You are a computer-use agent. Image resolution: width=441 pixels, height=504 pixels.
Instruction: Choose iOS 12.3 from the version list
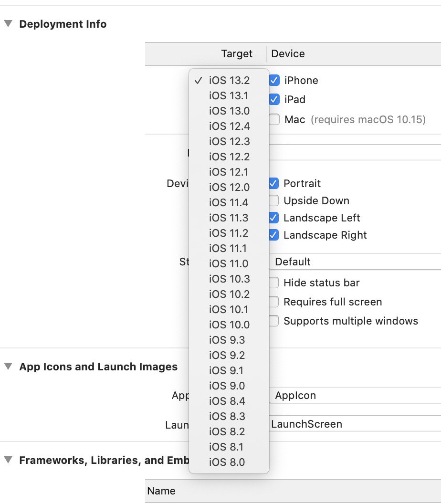point(229,141)
